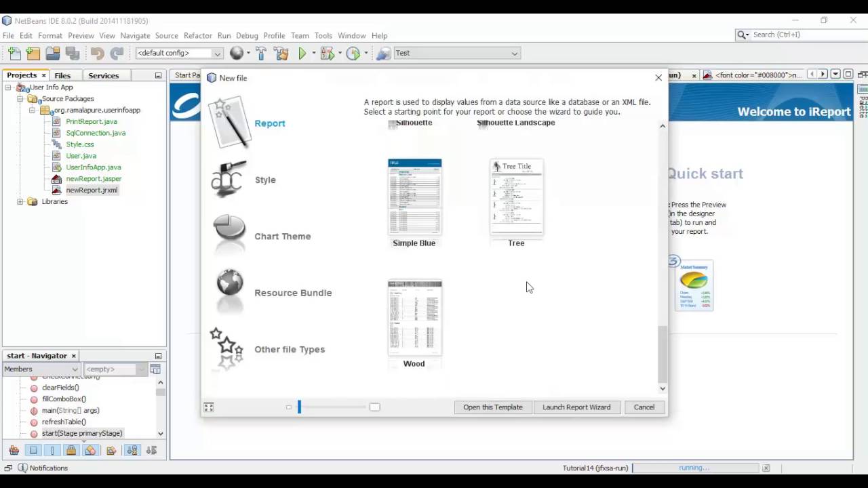
Task: Toggle Show Static Members filter in Navigator
Action: [x=52, y=450]
